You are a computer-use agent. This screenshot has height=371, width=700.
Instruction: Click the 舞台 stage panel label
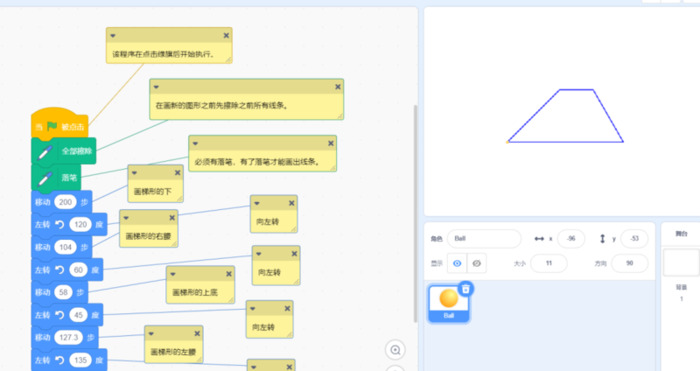coord(681,233)
